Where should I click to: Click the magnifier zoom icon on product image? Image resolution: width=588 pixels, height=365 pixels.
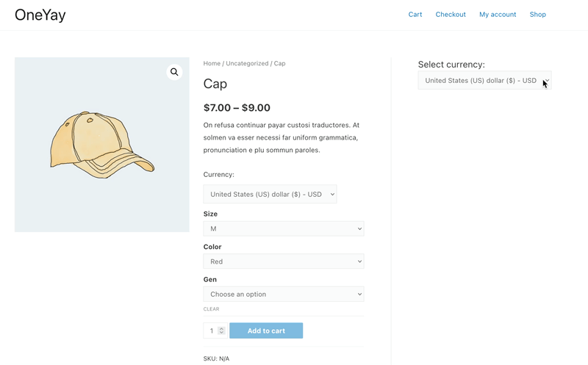[174, 72]
